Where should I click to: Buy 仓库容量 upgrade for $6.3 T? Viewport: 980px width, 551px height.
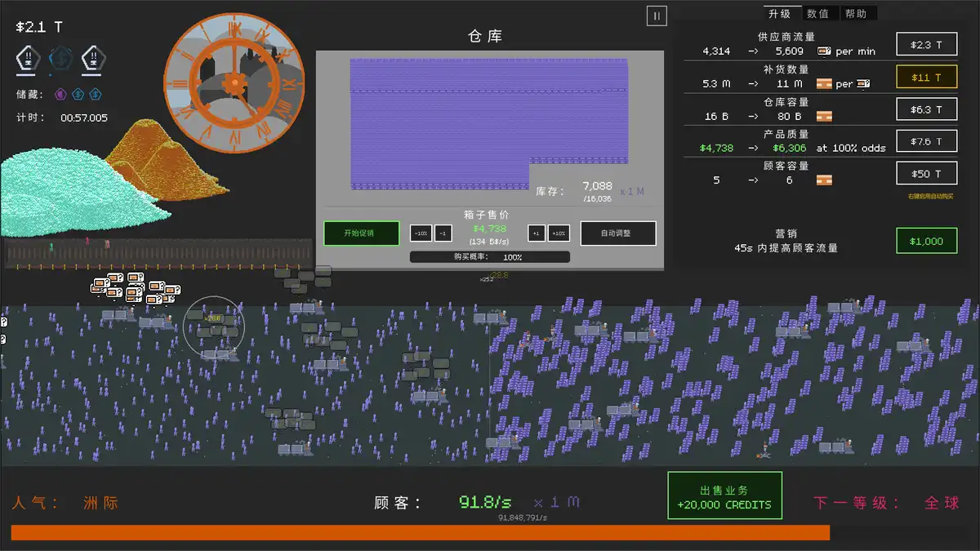click(926, 109)
